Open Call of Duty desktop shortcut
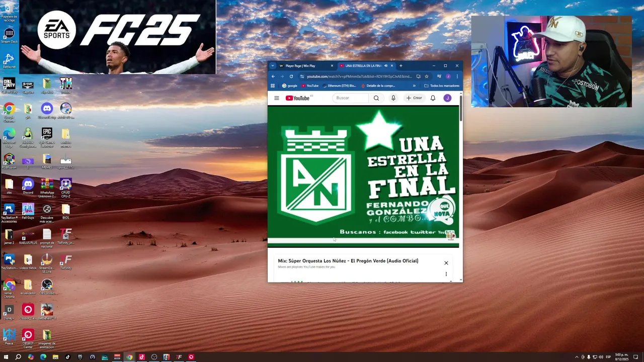 [x=9, y=85]
